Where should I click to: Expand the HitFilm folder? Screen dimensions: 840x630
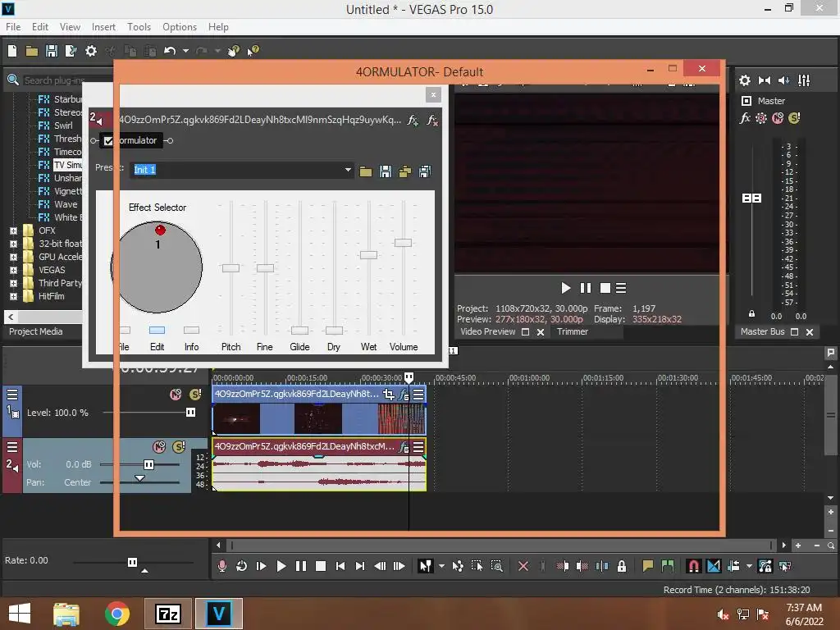tap(13, 296)
